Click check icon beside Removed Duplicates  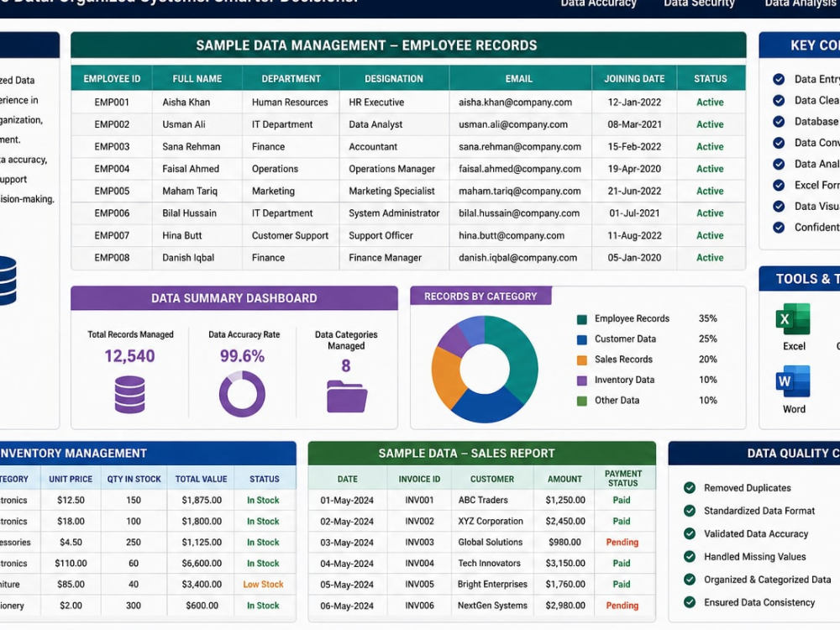click(x=690, y=487)
